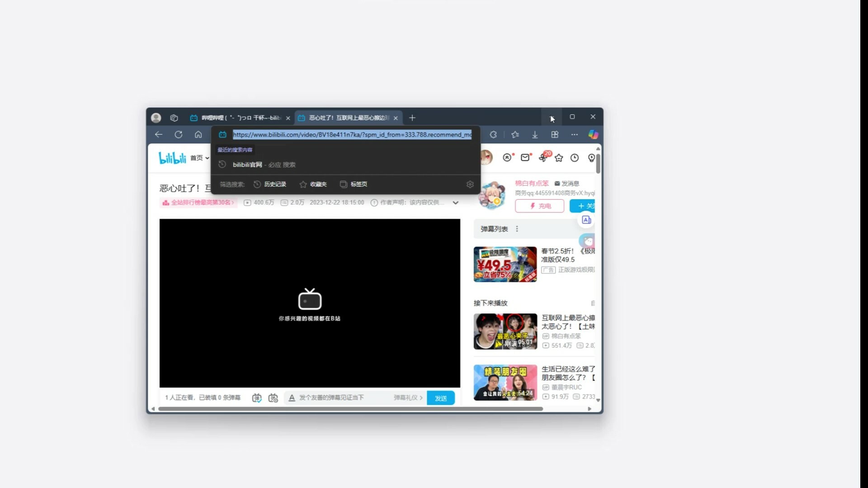Viewport: 868px width, 488px height.
Task: Click the favorites star icon in bilibili navbar
Action: click(x=559, y=157)
